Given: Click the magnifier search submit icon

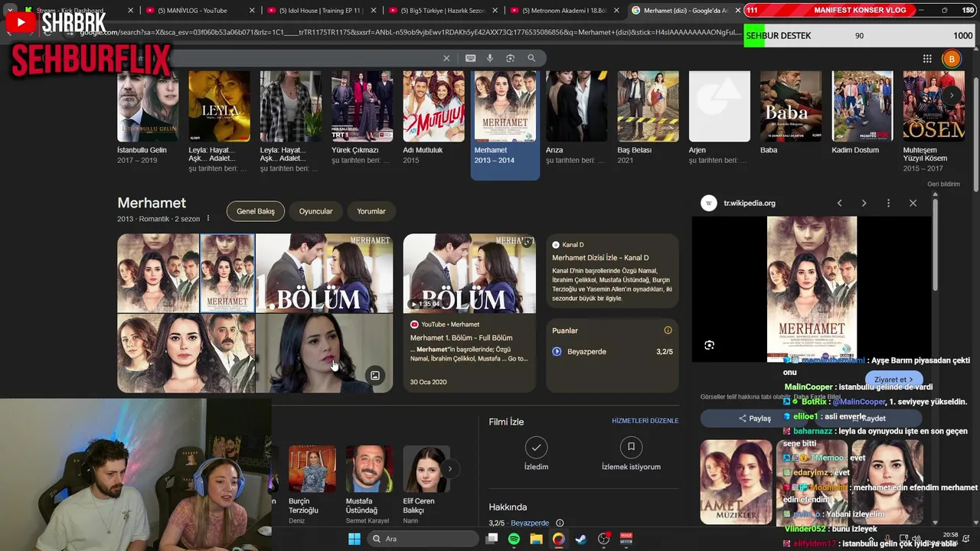Looking at the screenshot, I should (x=531, y=58).
